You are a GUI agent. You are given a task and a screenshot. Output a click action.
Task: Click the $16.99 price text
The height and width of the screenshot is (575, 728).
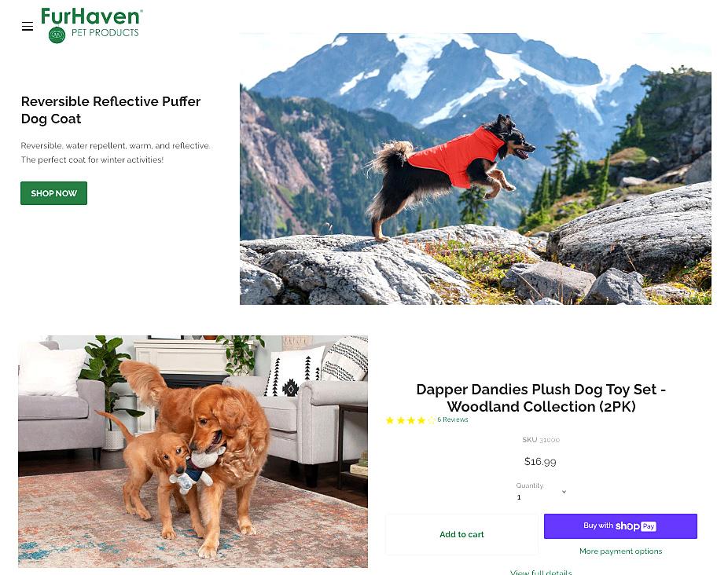[x=540, y=461]
